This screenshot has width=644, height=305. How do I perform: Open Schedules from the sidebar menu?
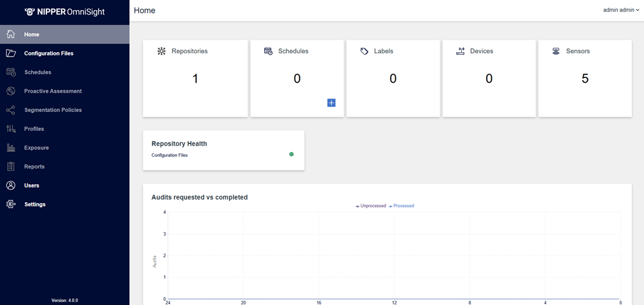pos(38,72)
